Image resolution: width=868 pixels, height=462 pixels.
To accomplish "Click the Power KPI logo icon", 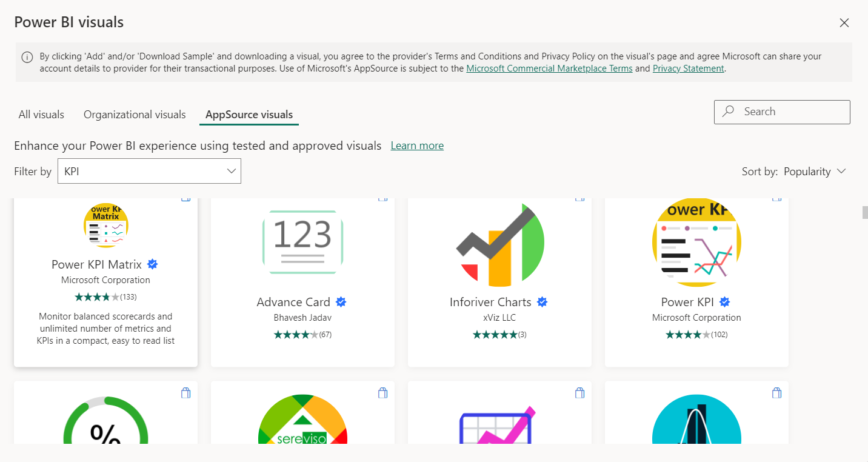I will coord(697,243).
